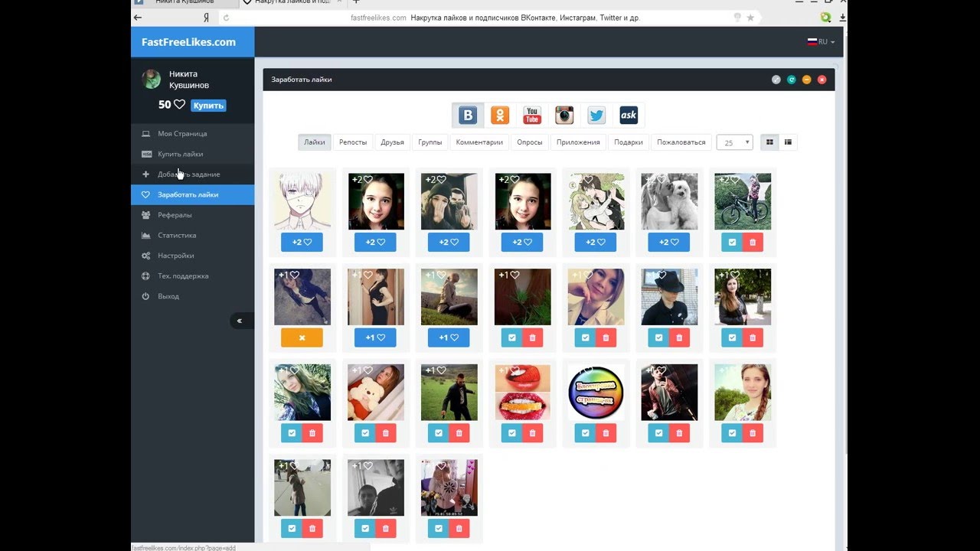Screen dimensions: 980x551
Task: Click the +2 like button under the anime avatar
Action: pyautogui.click(x=302, y=243)
